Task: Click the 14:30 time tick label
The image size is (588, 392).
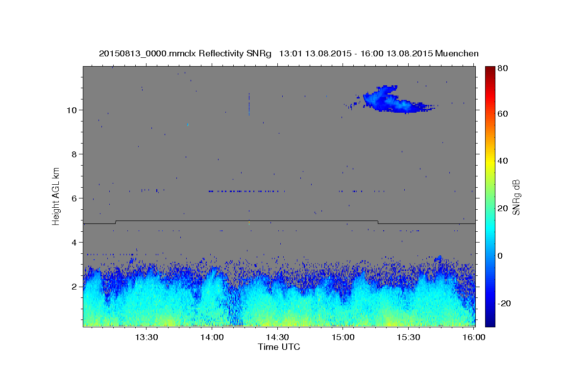Action: [277, 337]
